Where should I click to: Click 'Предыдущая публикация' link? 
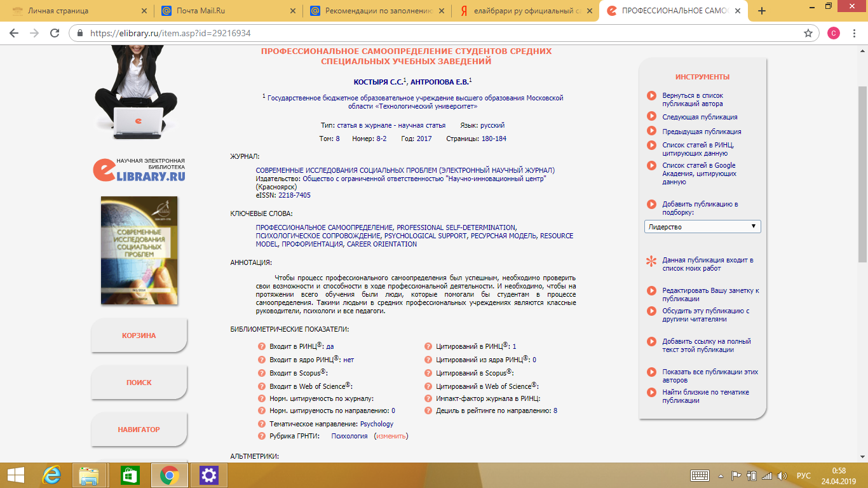coord(702,132)
